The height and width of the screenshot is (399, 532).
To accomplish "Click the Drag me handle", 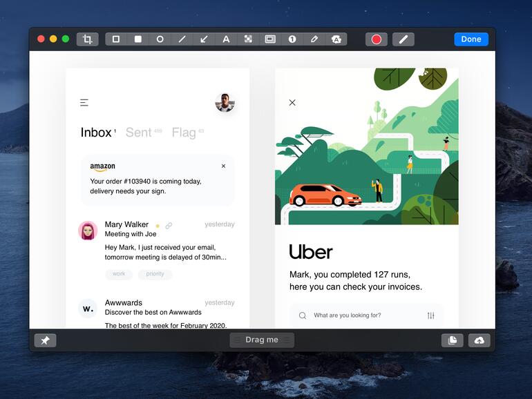I will (x=262, y=340).
